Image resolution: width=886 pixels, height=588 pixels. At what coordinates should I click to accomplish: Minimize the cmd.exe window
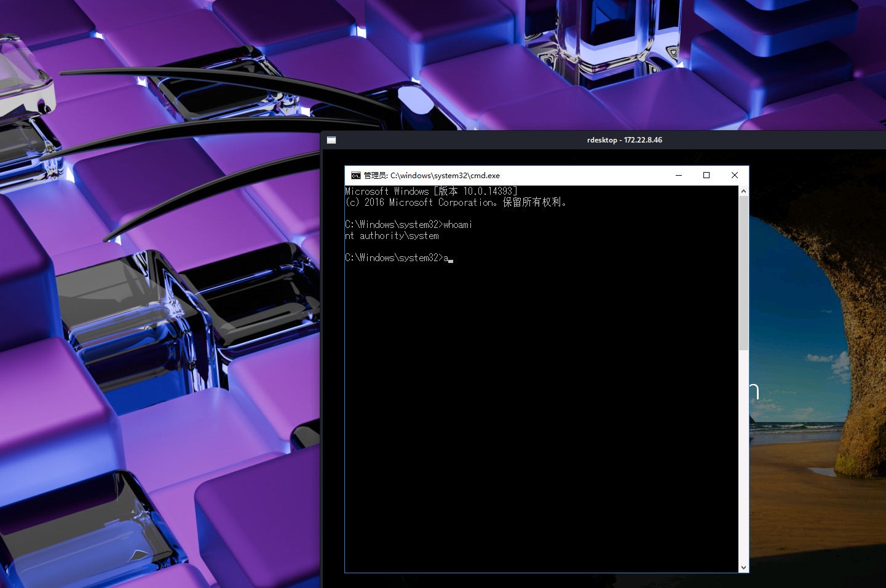(679, 175)
